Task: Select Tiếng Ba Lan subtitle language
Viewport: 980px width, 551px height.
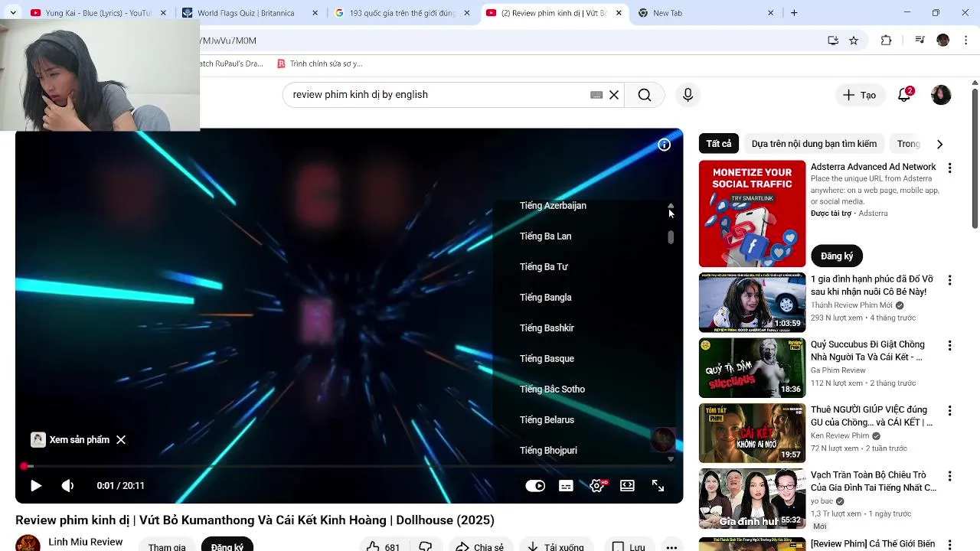Action: click(545, 236)
